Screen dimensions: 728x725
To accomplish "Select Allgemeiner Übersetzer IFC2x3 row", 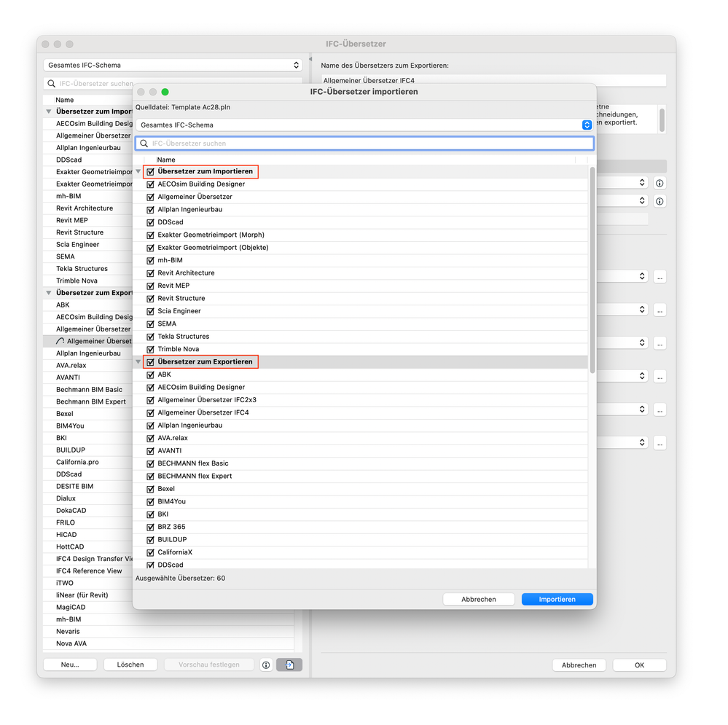I will click(360, 400).
